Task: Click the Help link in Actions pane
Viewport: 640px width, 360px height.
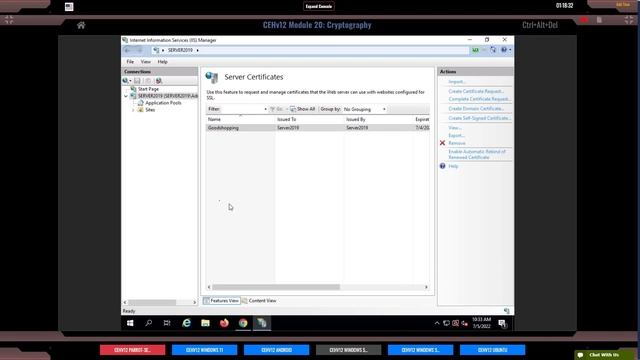Action: coord(453,166)
